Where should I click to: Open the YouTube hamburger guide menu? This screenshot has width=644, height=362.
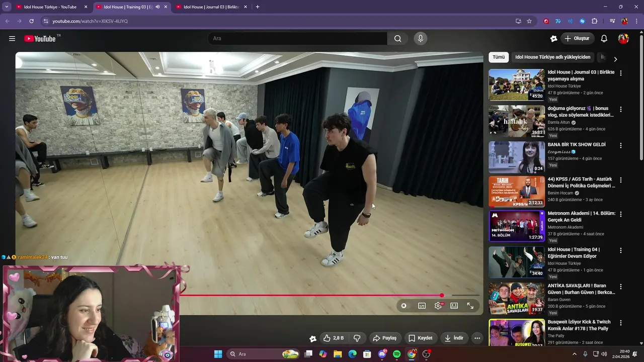coord(12,39)
